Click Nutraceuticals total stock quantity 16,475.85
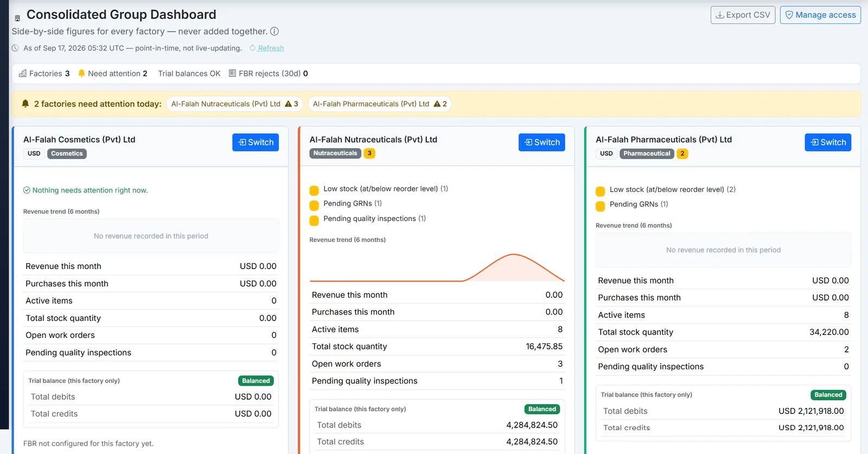Screen dimensions: 868x454 point(544,346)
